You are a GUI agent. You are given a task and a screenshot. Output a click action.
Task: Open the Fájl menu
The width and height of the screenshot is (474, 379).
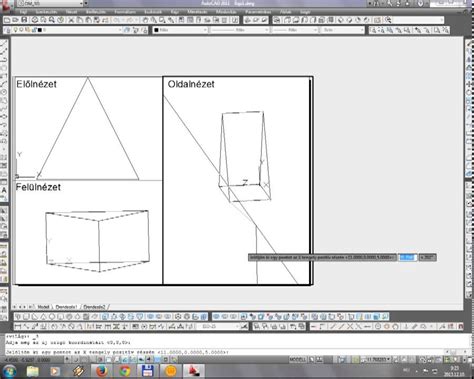23,12
